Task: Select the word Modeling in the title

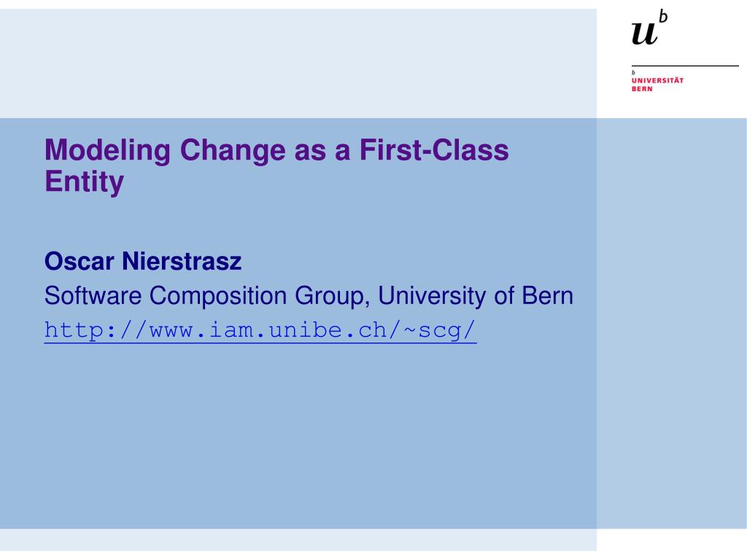Action: pos(107,150)
